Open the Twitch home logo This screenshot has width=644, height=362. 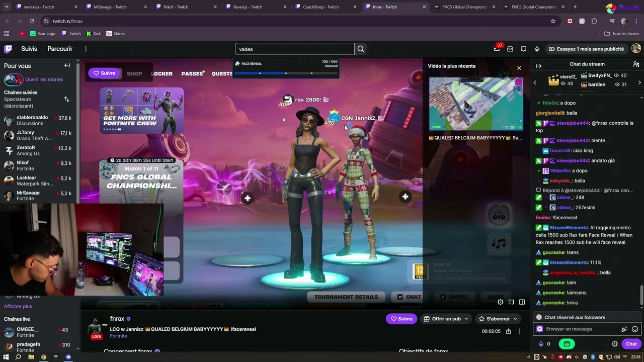[8, 49]
